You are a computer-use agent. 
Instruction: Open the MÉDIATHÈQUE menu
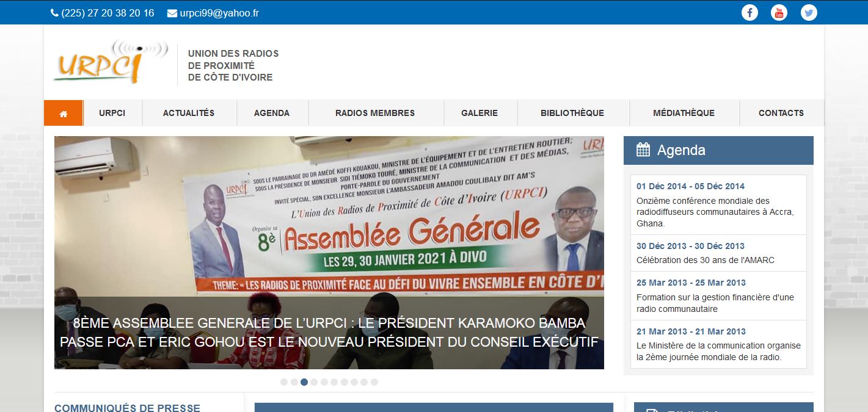684,113
